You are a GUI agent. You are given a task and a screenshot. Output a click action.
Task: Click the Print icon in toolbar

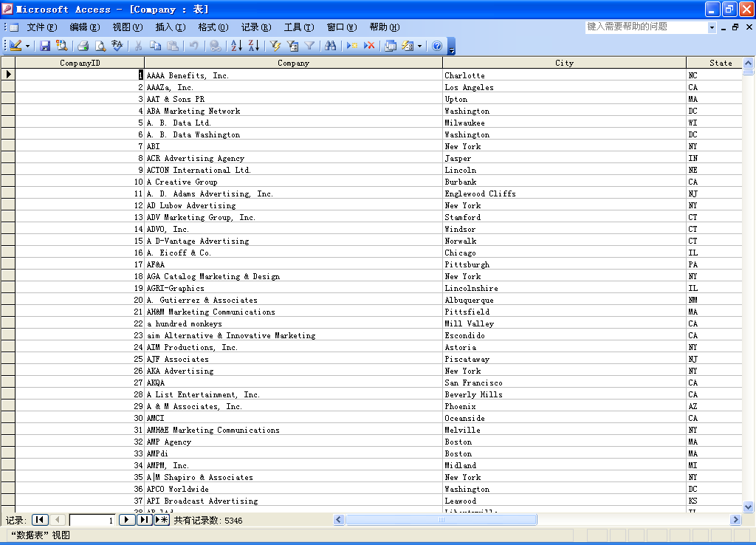(83, 46)
